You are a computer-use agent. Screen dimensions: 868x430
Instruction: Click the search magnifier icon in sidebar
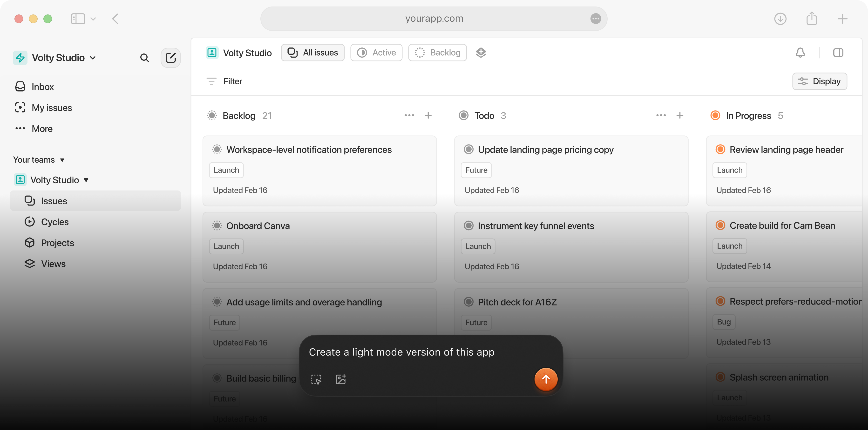(x=144, y=58)
